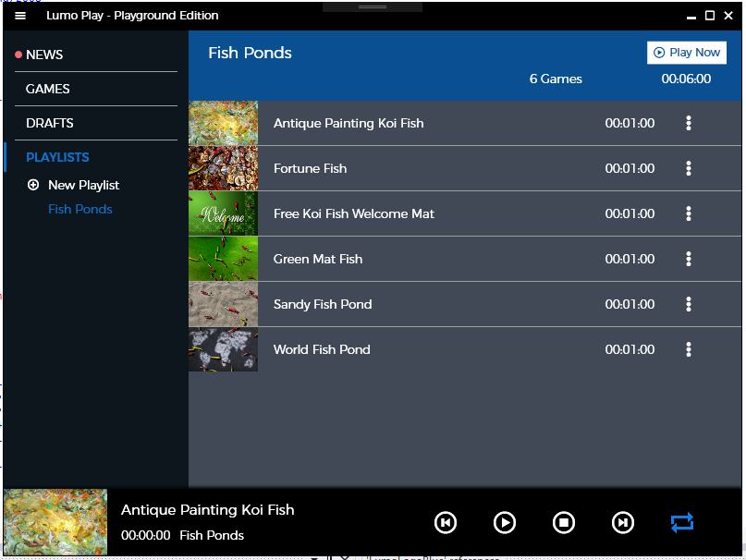Viewport: 746px width, 560px height.
Task: Click the 'Green Mat Fish' game title
Action: pyautogui.click(x=318, y=259)
